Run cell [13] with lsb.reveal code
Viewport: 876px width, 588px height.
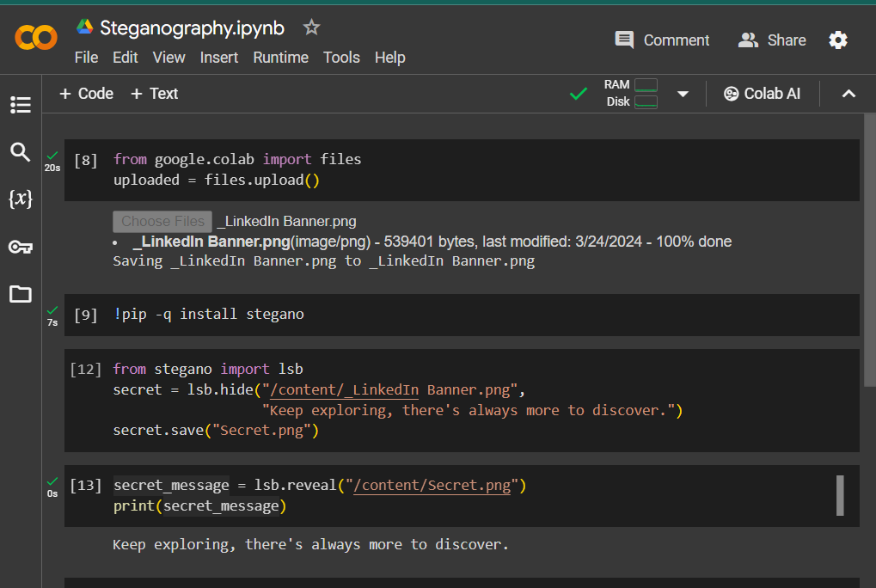coord(85,485)
